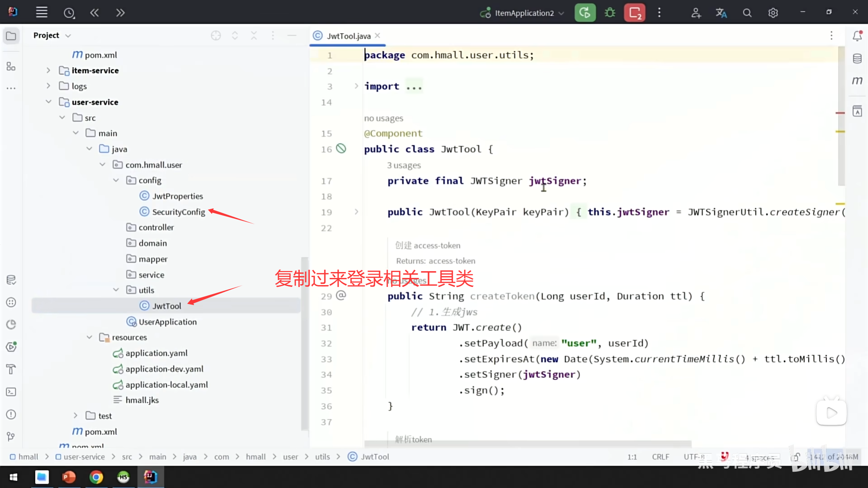Image resolution: width=868 pixels, height=488 pixels.
Task: Expand the item-service module
Action: tap(48, 70)
